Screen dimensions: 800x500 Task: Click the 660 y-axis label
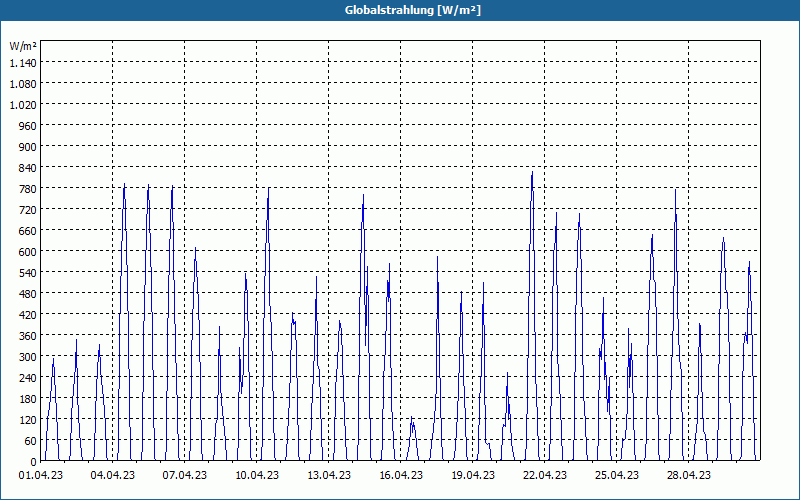click(x=28, y=231)
